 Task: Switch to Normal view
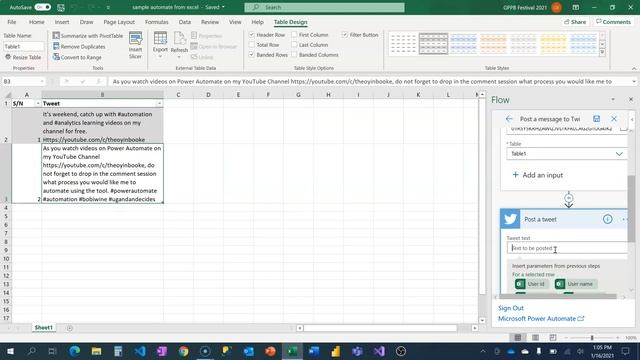click(x=518, y=338)
